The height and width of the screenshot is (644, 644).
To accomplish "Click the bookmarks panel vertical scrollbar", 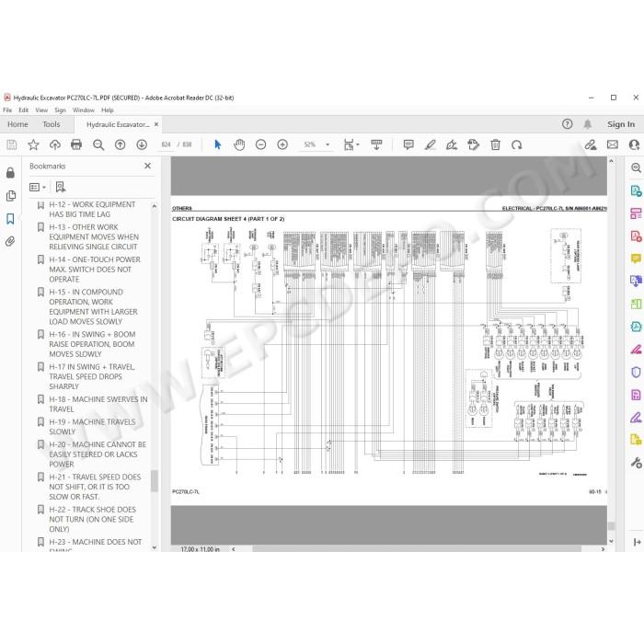I will coord(155,481).
